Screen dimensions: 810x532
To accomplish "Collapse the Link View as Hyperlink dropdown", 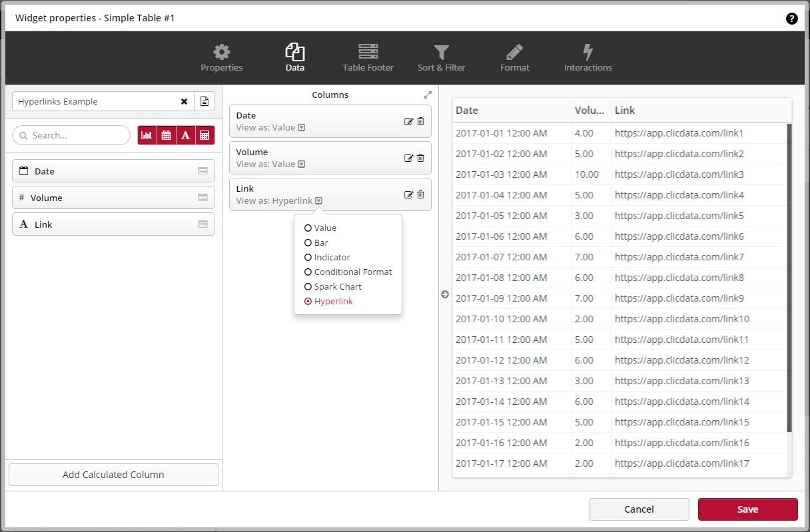I will click(319, 201).
